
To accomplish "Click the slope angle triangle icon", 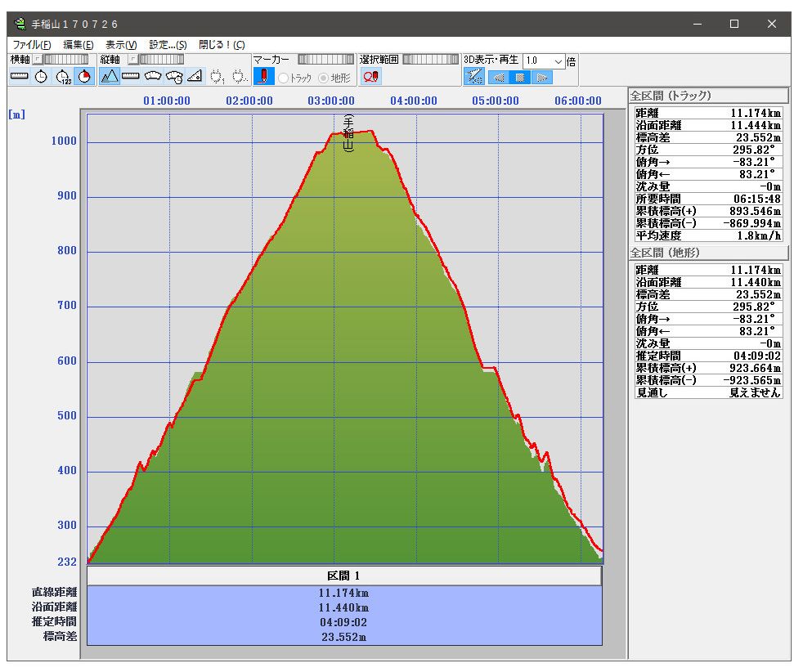I will [x=195, y=77].
